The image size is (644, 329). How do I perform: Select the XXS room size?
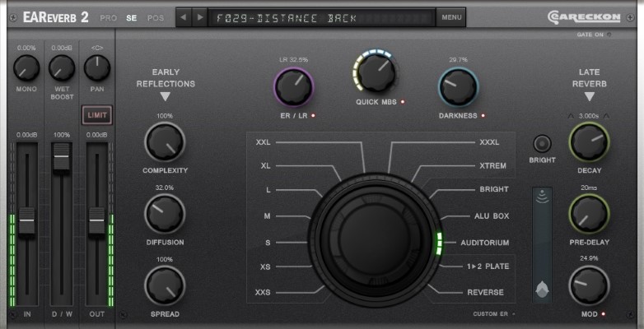pos(263,293)
